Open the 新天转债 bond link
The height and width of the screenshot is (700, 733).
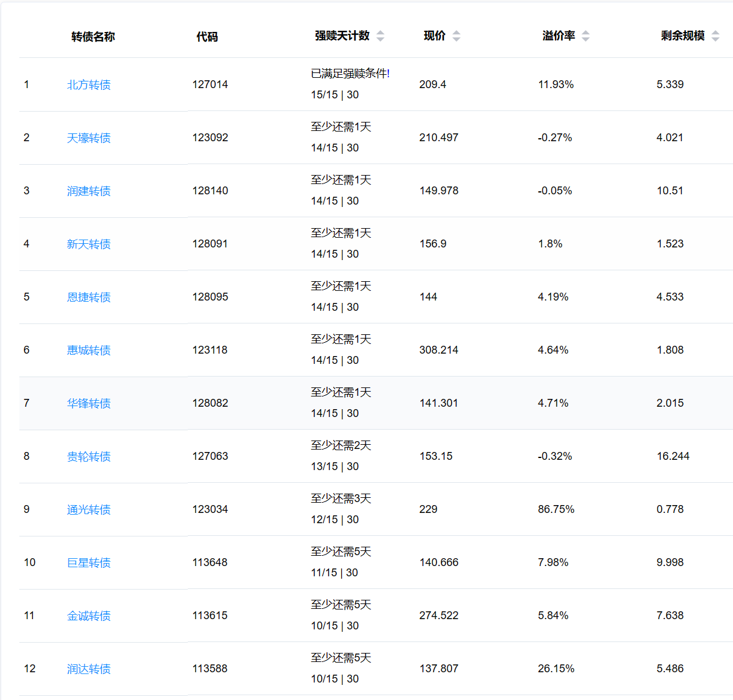pyautogui.click(x=89, y=244)
